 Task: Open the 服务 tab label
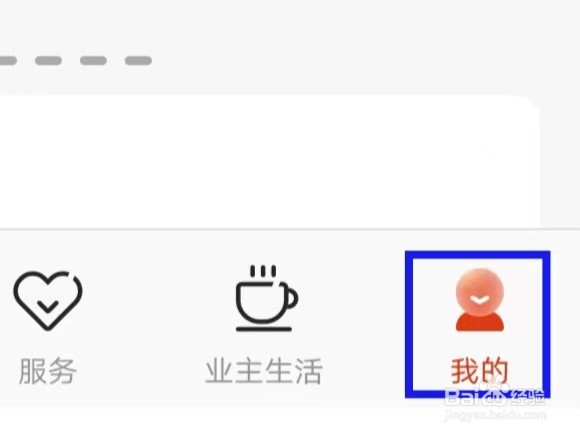48,371
